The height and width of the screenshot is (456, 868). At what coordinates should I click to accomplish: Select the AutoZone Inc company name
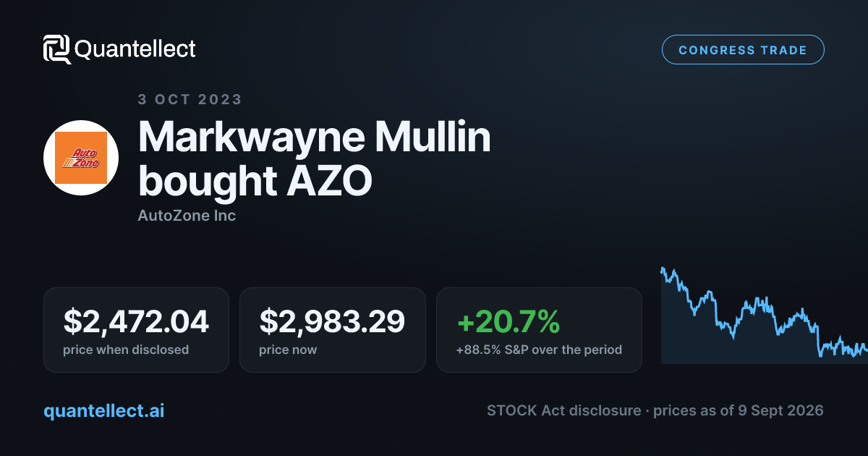(x=187, y=216)
